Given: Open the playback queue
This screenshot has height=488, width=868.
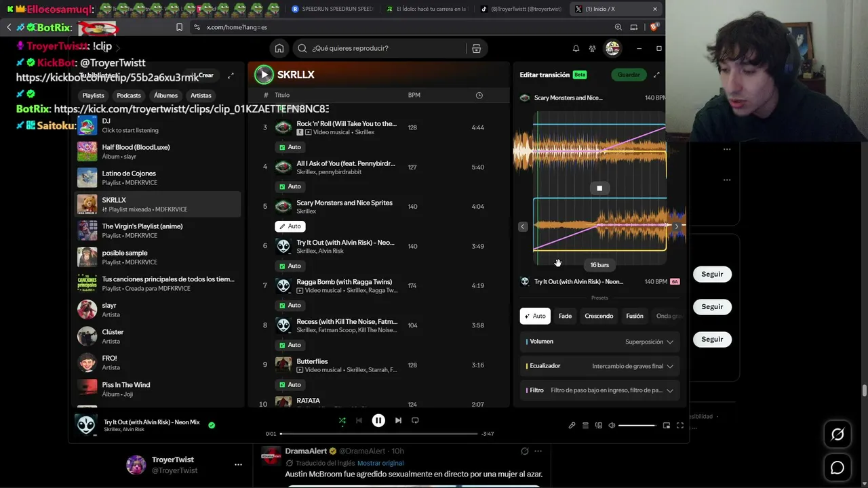Looking at the screenshot, I should tap(585, 426).
